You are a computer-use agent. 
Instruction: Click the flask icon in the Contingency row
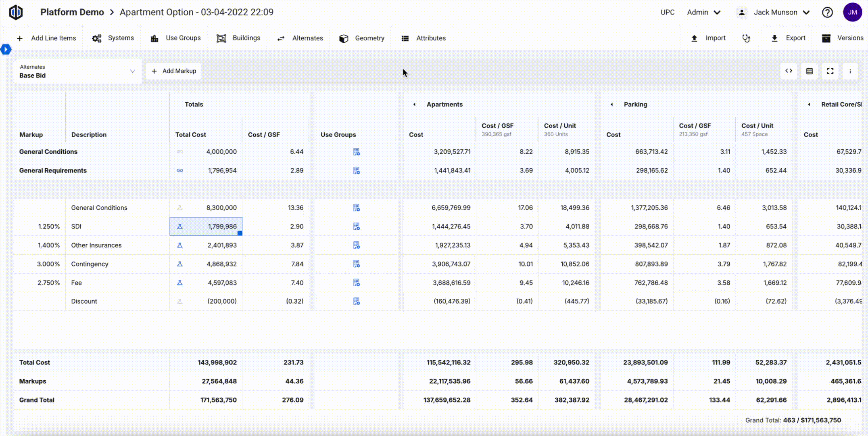click(180, 264)
